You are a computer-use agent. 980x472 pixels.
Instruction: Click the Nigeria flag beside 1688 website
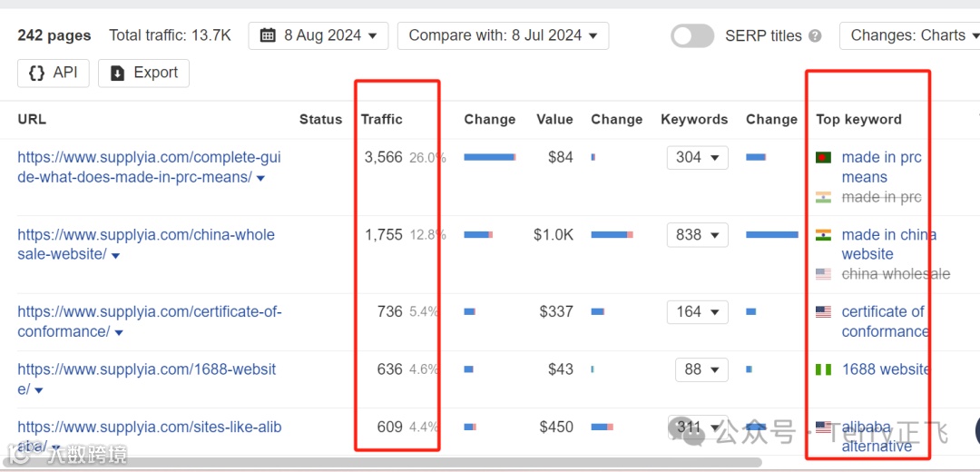click(x=823, y=369)
